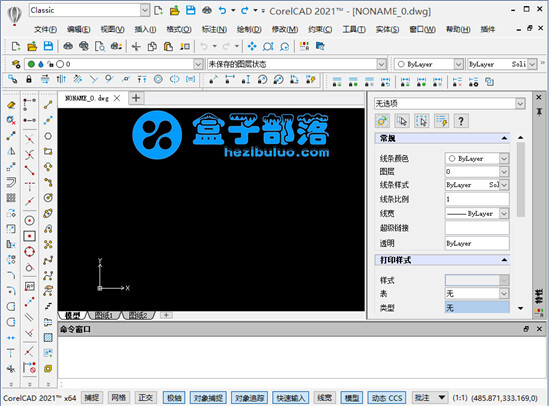The image size is (550, 406).
Task: Select the Hatch fill tool
Action: point(48,338)
